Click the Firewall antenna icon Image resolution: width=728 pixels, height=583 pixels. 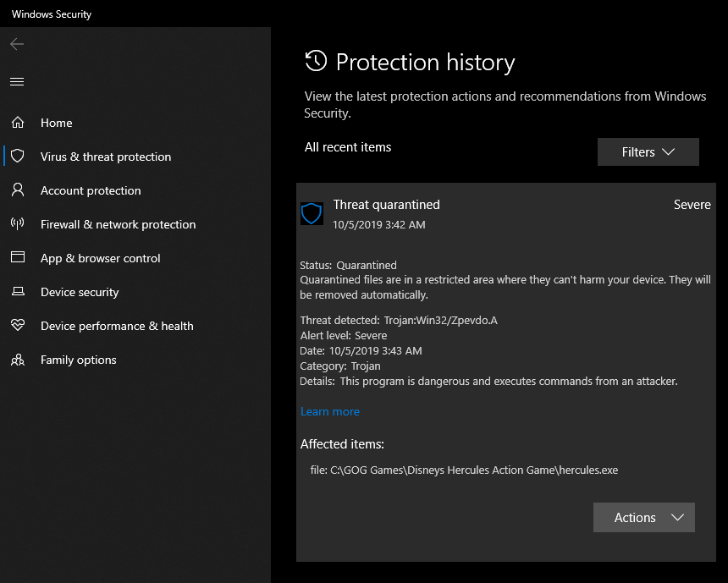(18, 223)
